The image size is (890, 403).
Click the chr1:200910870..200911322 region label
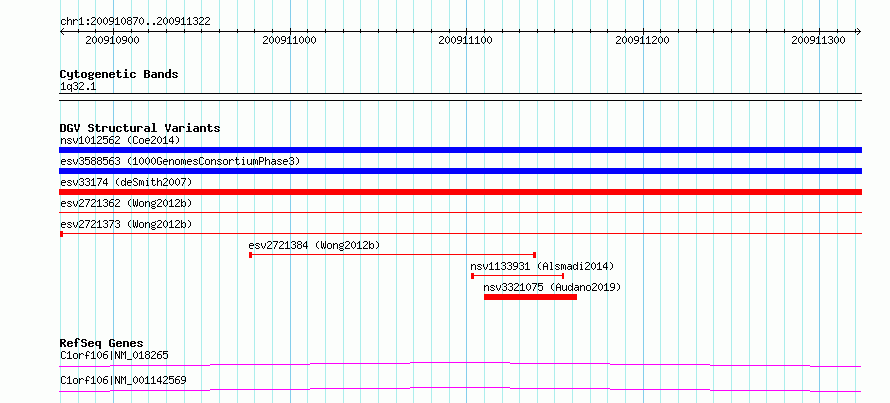point(135,22)
